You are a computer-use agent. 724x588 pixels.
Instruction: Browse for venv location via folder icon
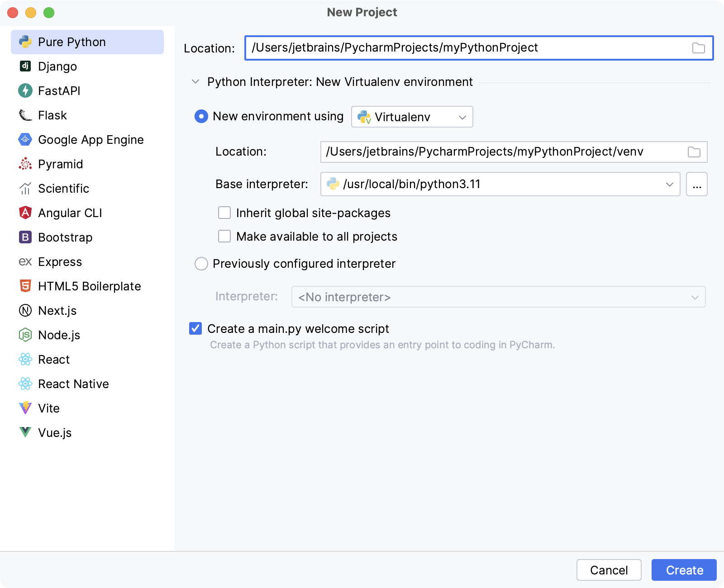[x=694, y=152]
